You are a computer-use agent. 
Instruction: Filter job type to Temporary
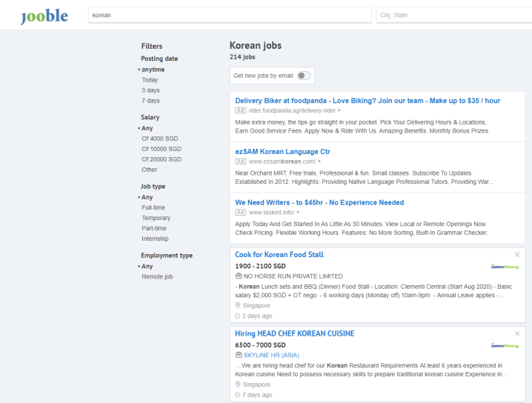pyautogui.click(x=156, y=218)
